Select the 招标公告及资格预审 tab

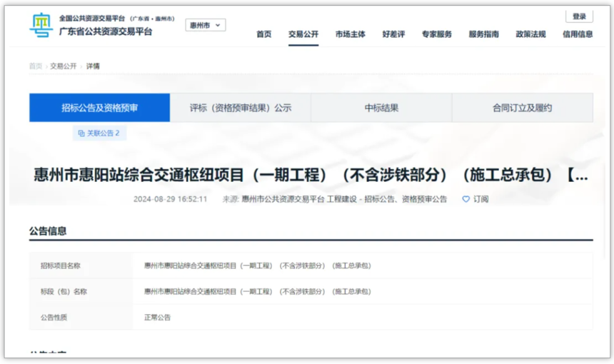(x=99, y=108)
